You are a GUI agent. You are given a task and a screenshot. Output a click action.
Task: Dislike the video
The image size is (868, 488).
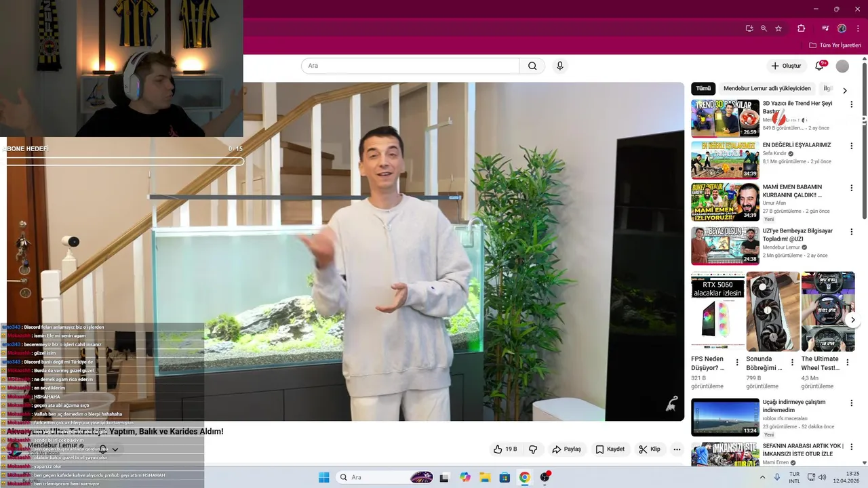pos(533,449)
